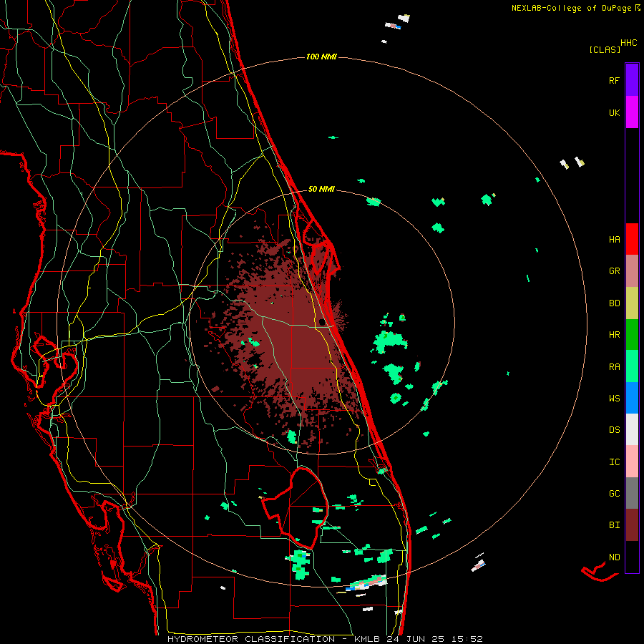Click the UK magenta legend swatch

coord(632,112)
